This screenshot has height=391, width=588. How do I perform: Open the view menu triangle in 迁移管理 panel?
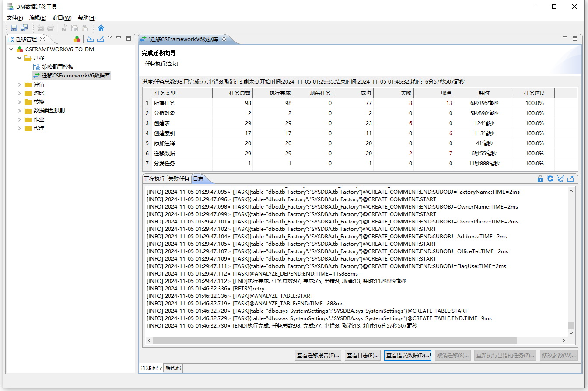pos(110,38)
